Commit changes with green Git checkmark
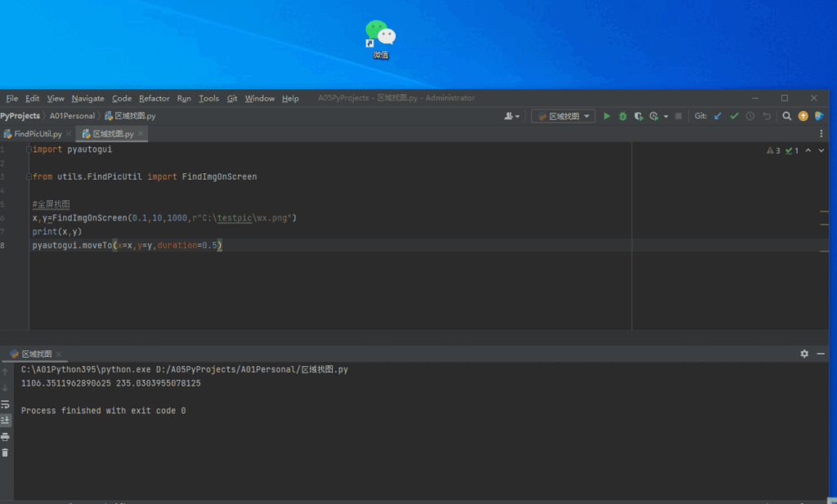 pyautogui.click(x=735, y=116)
